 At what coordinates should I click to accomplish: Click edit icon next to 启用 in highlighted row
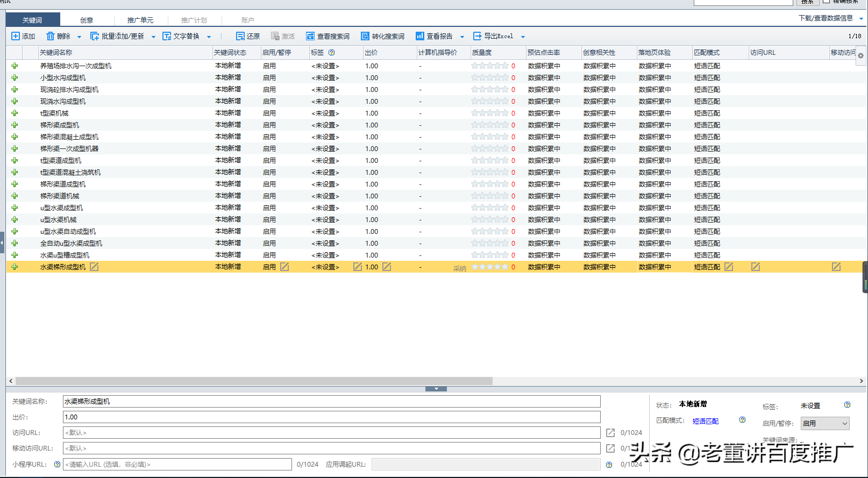[284, 267]
